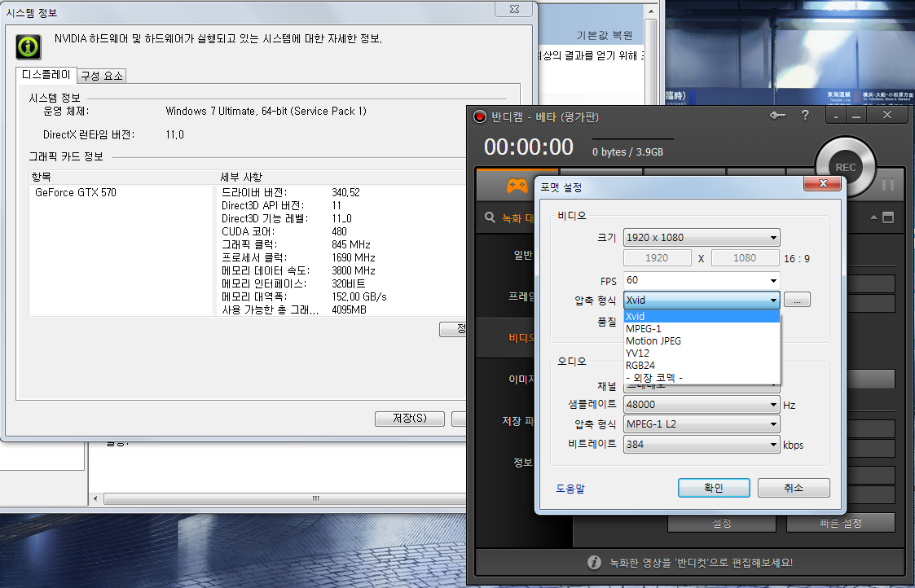Click the small up-arrow icon in Bandicam
The height and width of the screenshot is (588, 915).
pos(873,217)
